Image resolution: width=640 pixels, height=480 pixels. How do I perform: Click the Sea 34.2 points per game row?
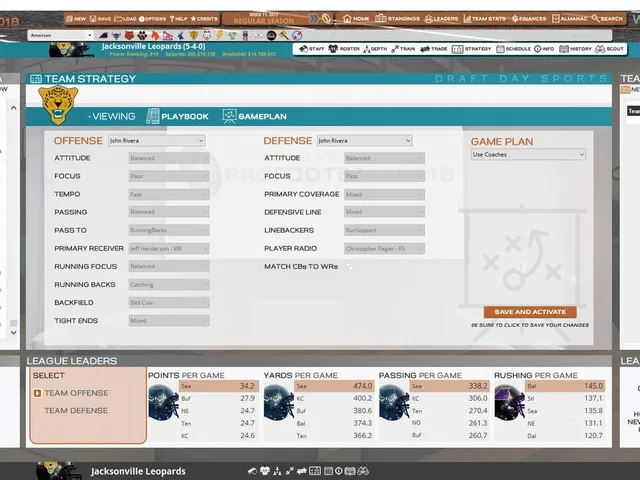(218, 386)
